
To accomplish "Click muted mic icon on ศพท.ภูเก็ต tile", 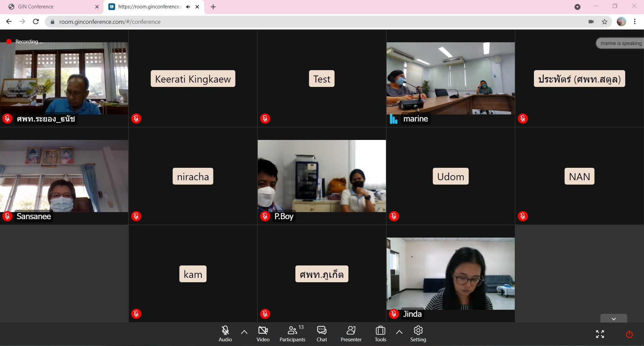I will tap(265, 314).
